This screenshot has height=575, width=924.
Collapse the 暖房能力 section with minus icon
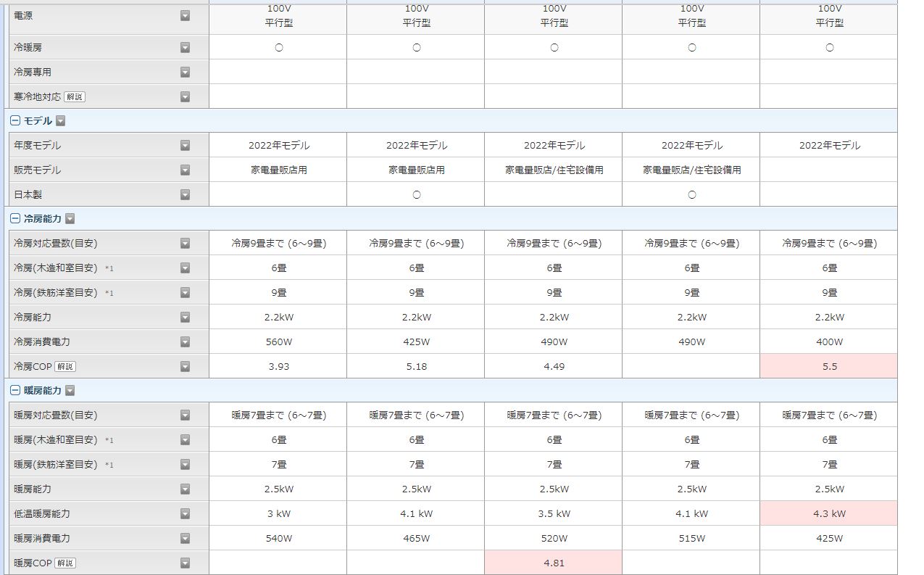point(15,390)
